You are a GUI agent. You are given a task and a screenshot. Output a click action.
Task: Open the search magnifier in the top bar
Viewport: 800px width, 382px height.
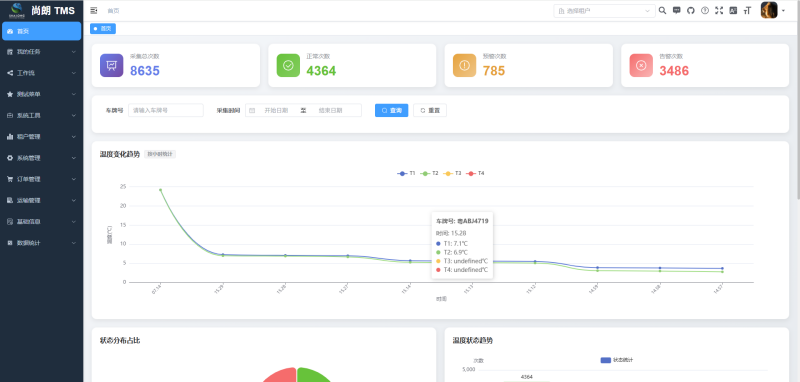click(662, 10)
